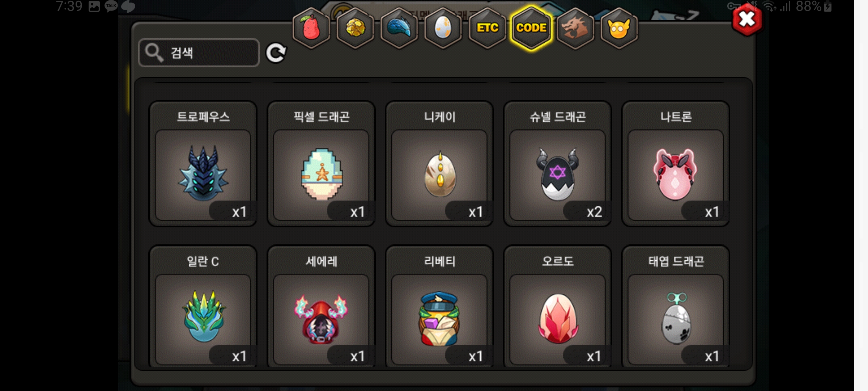The width and height of the screenshot is (868, 391).
Task: Pick the 픽셀 드래곤 pixel egg
Action: (321, 164)
